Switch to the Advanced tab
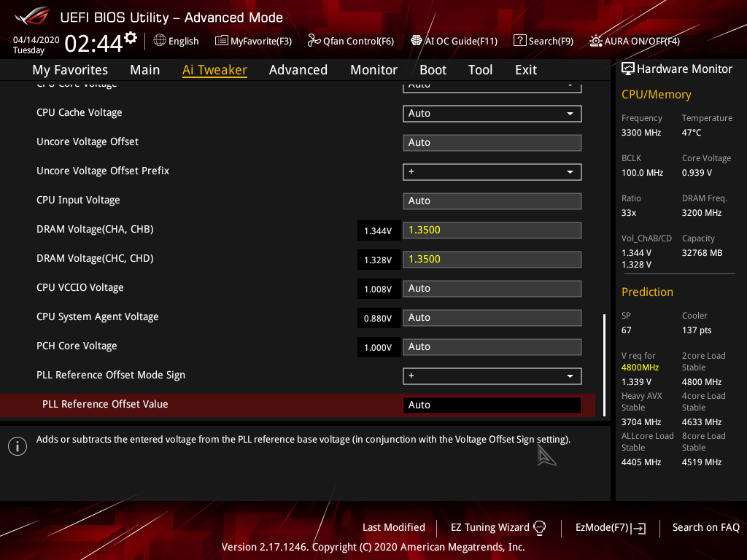 [298, 70]
